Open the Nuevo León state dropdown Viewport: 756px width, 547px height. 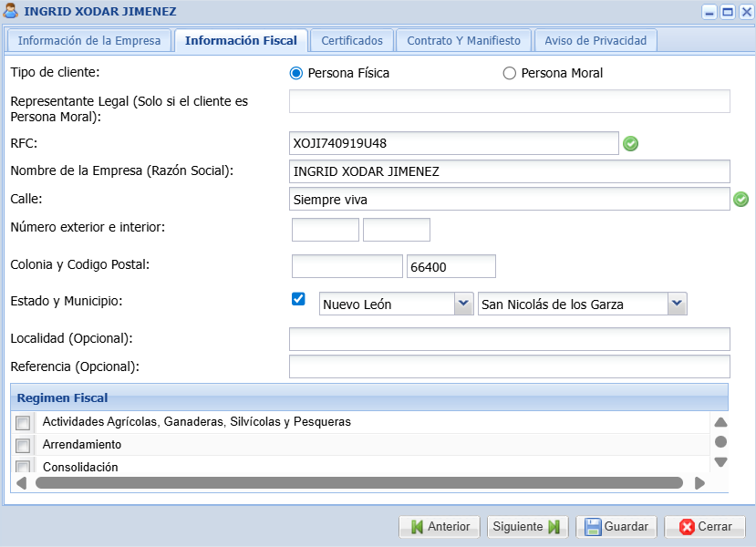463,304
